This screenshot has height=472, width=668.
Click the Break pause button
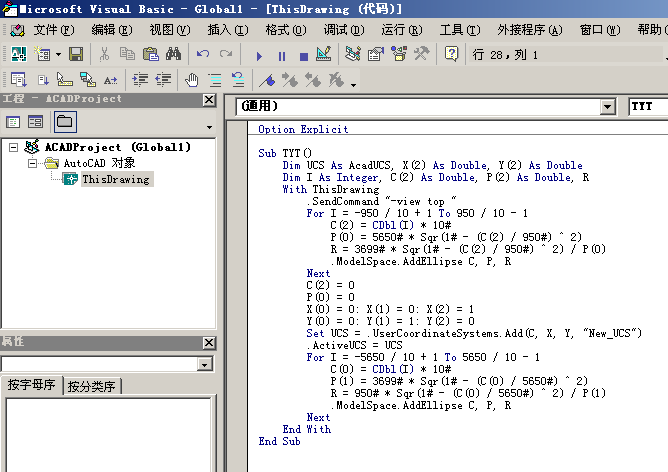coord(282,56)
